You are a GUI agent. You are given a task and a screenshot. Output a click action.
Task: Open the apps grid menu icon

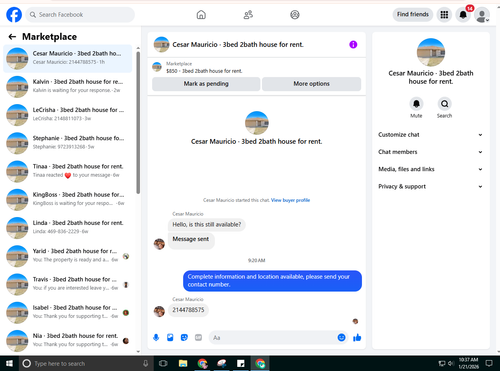coord(444,15)
